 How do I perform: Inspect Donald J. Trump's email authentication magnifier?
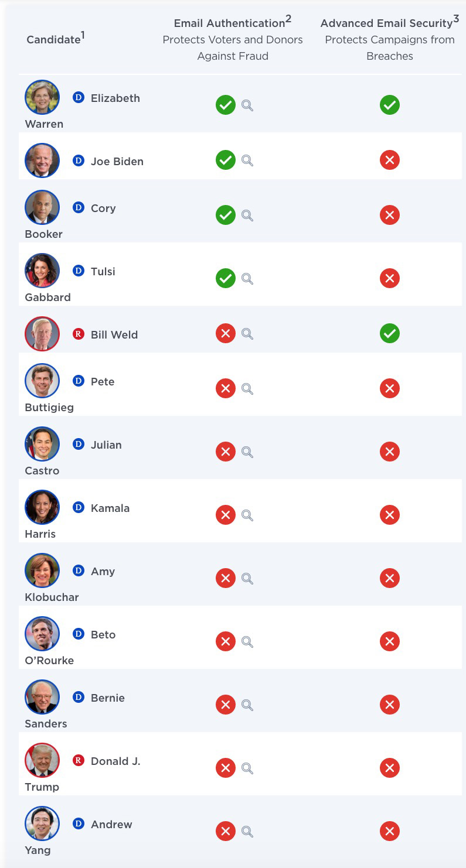pyautogui.click(x=247, y=768)
